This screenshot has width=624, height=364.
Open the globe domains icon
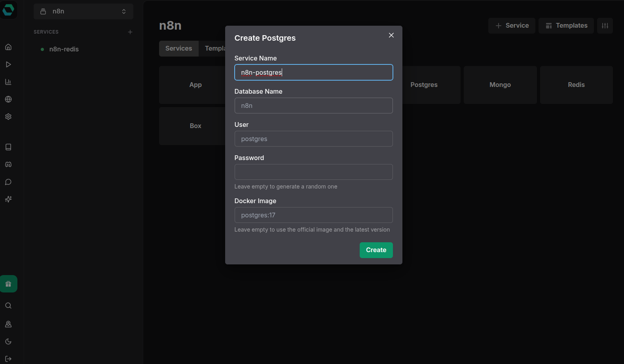[8, 99]
